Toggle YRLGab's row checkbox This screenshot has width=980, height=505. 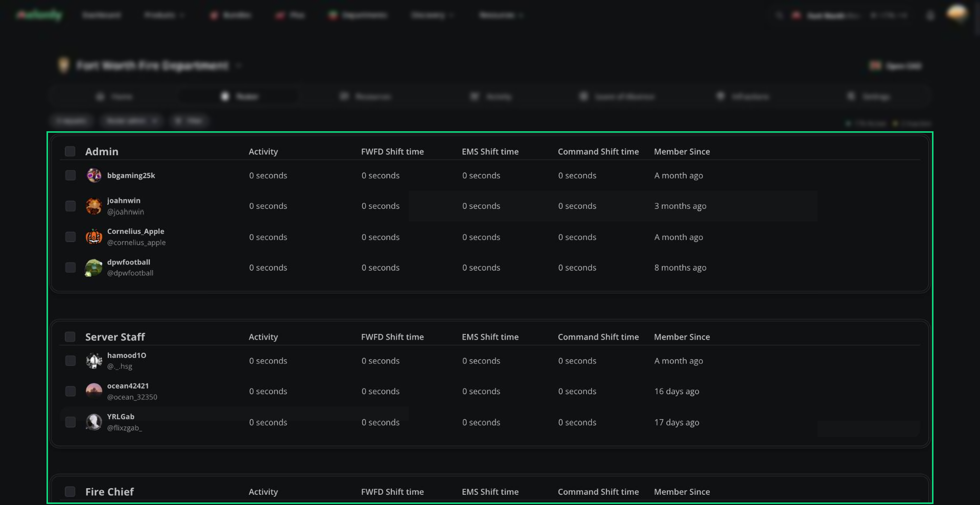[x=71, y=422]
